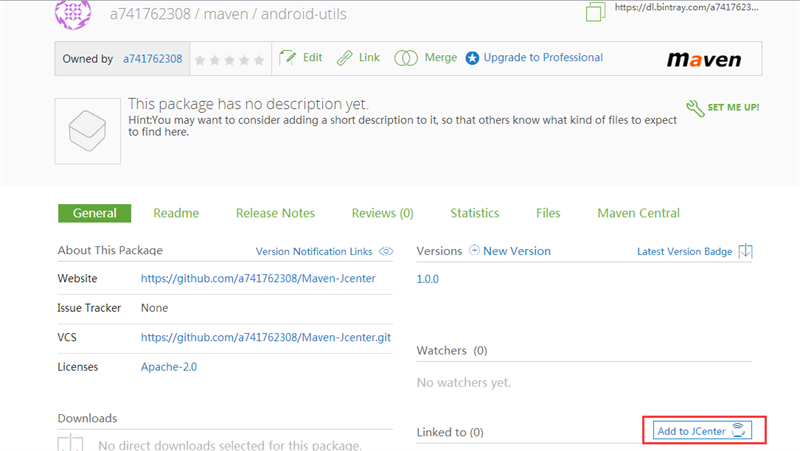Click the owner link a741762308
The width and height of the screenshot is (800, 451).
tap(153, 59)
